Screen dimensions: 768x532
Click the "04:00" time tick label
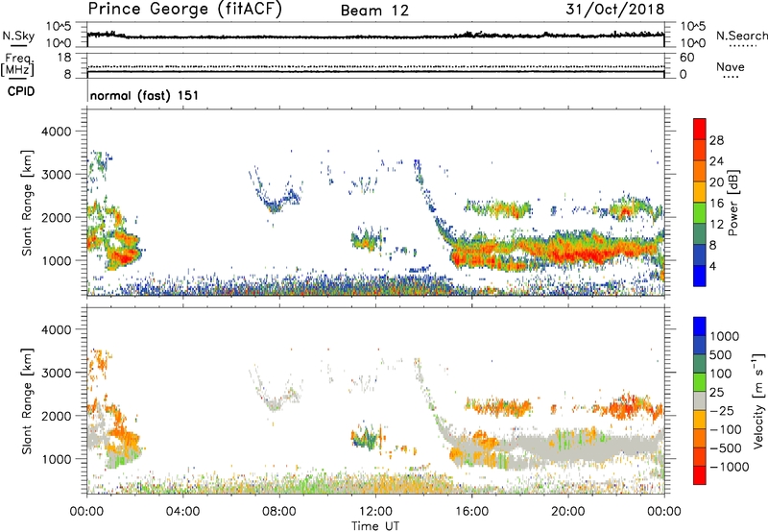click(182, 512)
